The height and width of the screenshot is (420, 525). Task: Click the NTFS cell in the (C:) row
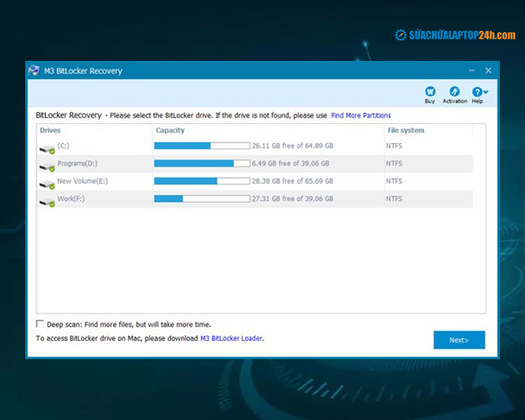[393, 146]
